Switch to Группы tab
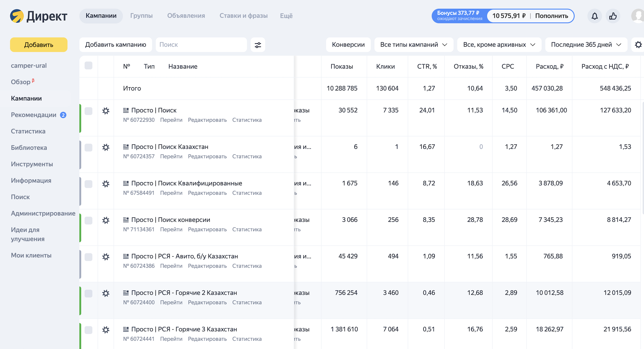This screenshot has width=644, height=349. point(142,16)
